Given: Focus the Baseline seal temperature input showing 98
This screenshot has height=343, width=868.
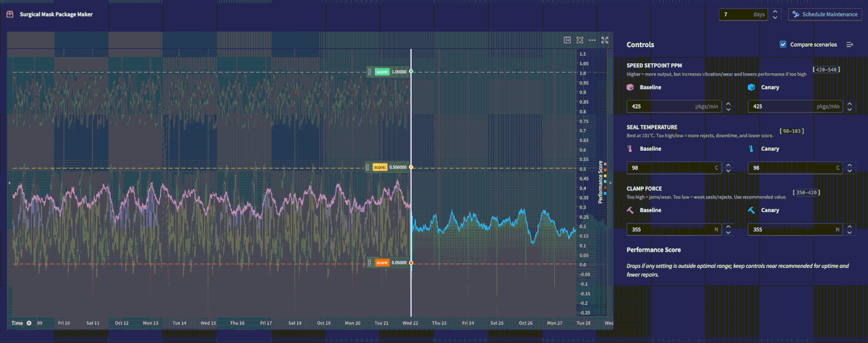Looking at the screenshot, I should point(675,168).
